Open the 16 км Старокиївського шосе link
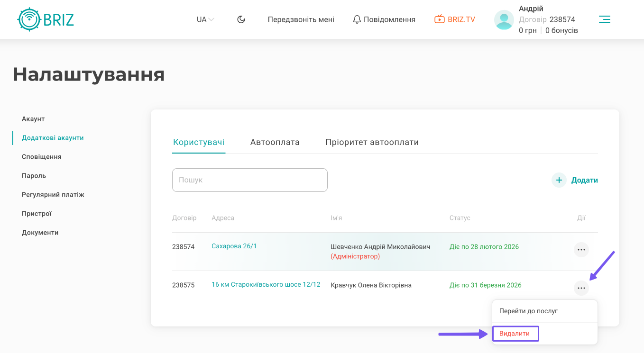The image size is (644, 353). [x=266, y=284]
